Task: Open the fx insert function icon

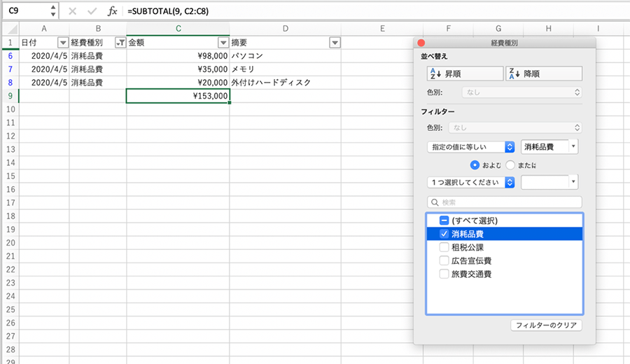Action: [112, 11]
